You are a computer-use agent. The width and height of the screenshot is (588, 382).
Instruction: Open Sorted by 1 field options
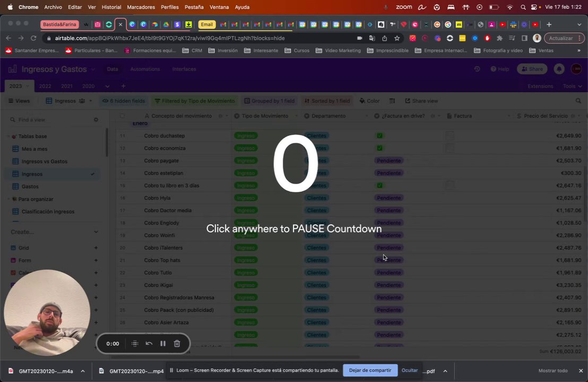click(x=327, y=101)
